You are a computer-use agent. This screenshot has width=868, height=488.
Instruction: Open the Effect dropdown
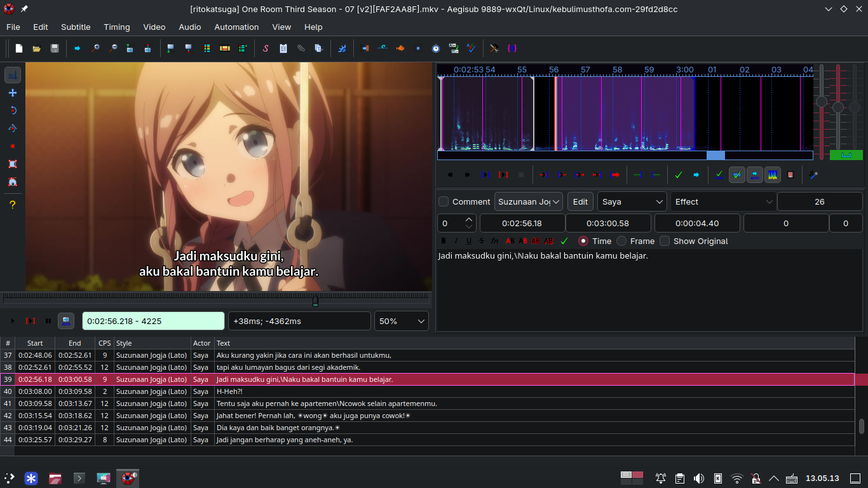point(722,201)
